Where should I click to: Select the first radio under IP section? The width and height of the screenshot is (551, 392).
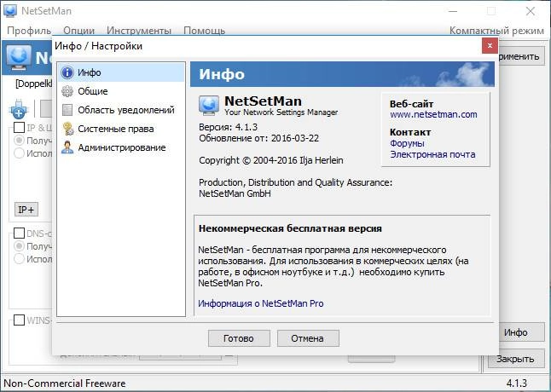(x=19, y=141)
